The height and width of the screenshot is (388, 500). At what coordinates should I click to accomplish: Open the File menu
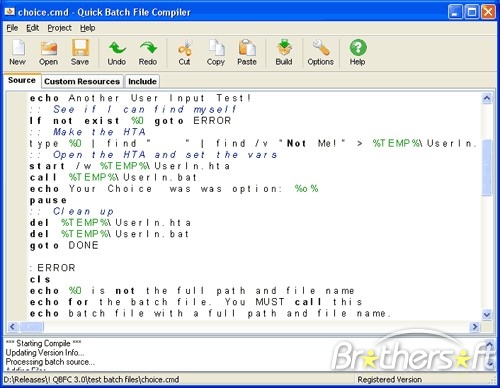(x=12, y=28)
